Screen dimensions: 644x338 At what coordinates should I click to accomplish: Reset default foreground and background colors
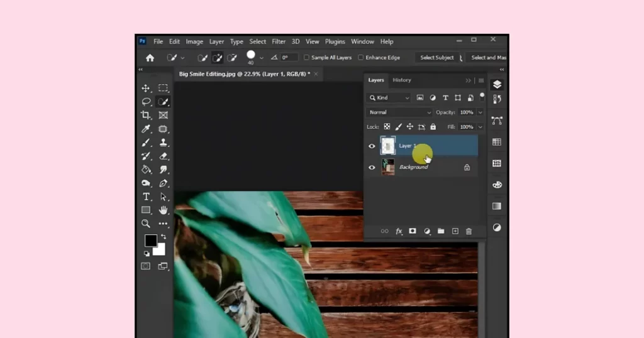point(147,254)
